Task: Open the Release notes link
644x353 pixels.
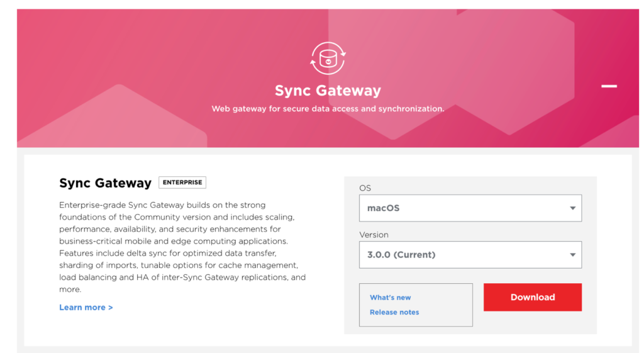Action: click(x=394, y=312)
